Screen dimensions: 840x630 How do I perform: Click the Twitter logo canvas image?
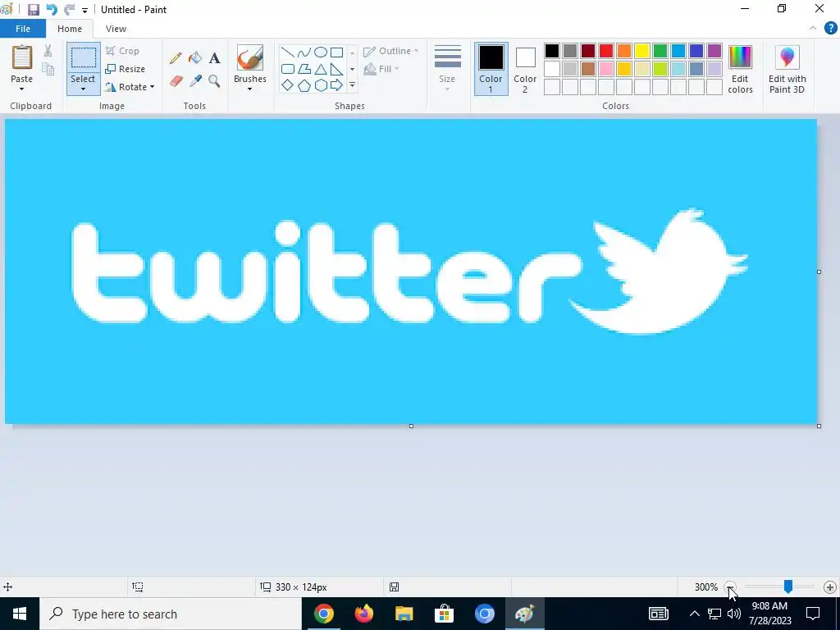coord(411,272)
